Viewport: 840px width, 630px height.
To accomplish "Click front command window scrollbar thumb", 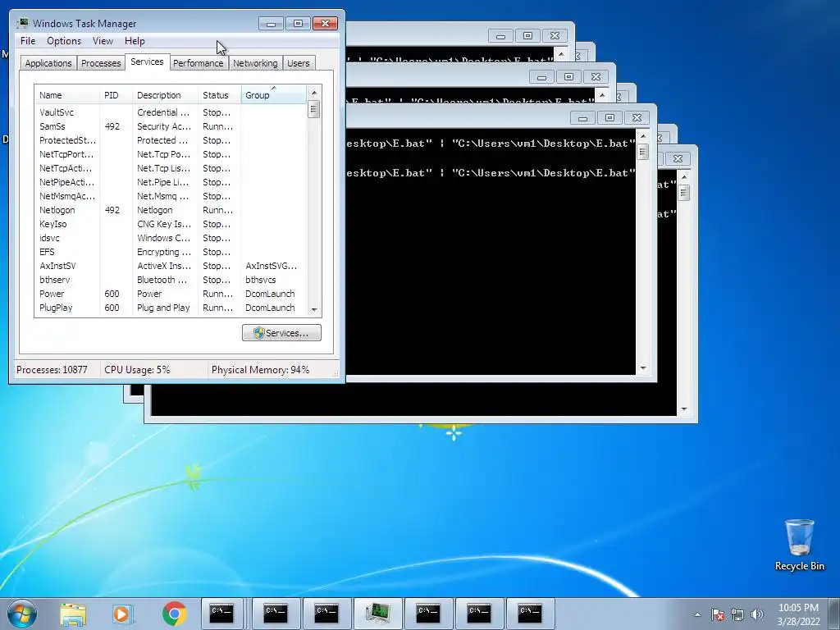I will coord(643,152).
